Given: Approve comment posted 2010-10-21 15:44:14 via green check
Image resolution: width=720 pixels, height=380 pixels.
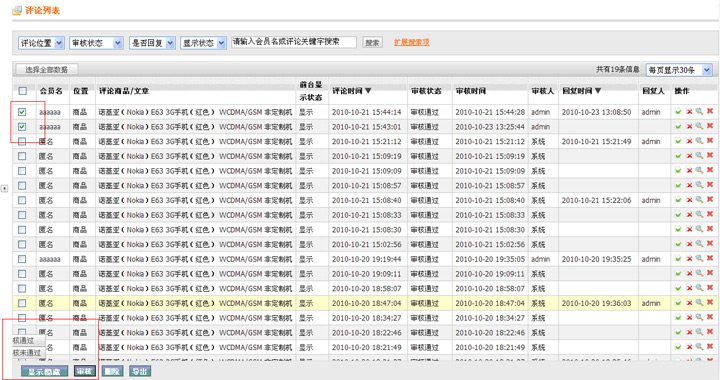Looking at the screenshot, I should click(678, 112).
